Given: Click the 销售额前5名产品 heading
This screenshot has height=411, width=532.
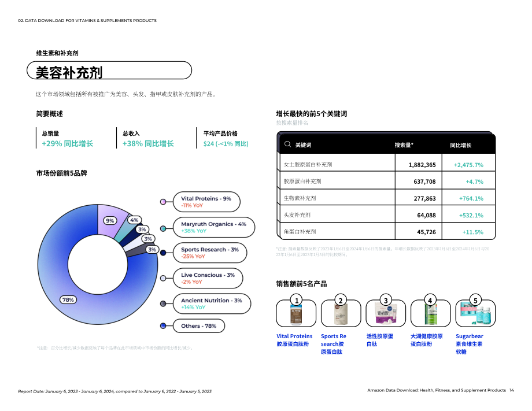Looking at the screenshot, I should (301, 283).
